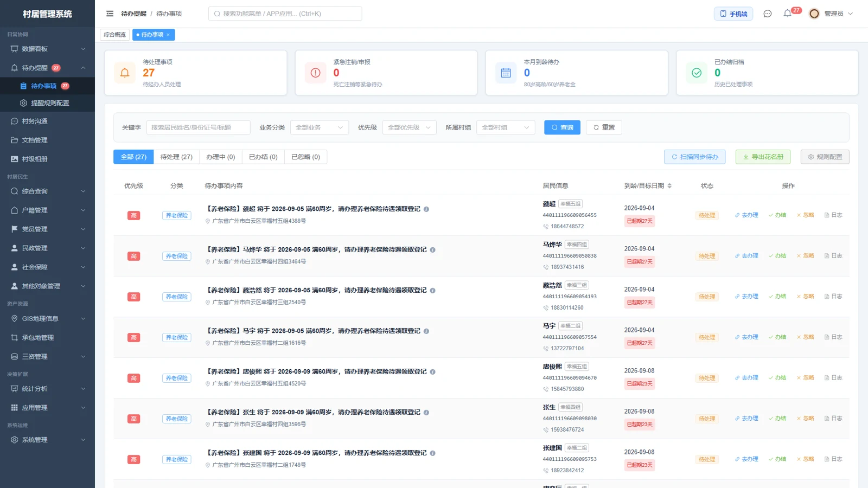Open 日志 log for 蔡超 row
The width and height of the screenshot is (868, 488).
(833, 215)
